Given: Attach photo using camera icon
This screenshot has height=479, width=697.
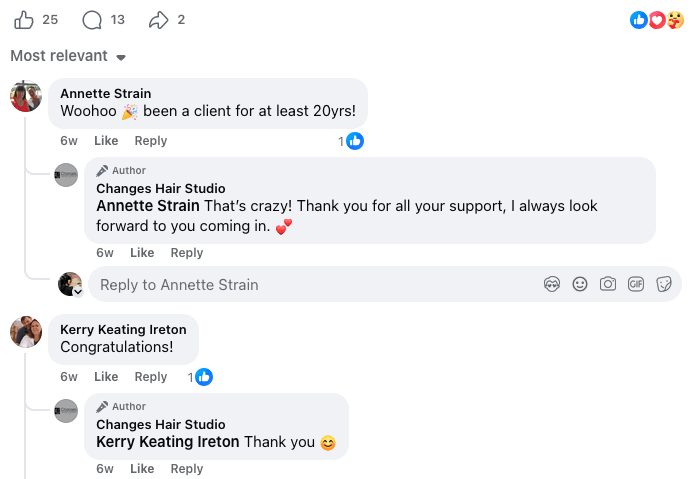Looking at the screenshot, I should click(608, 284).
